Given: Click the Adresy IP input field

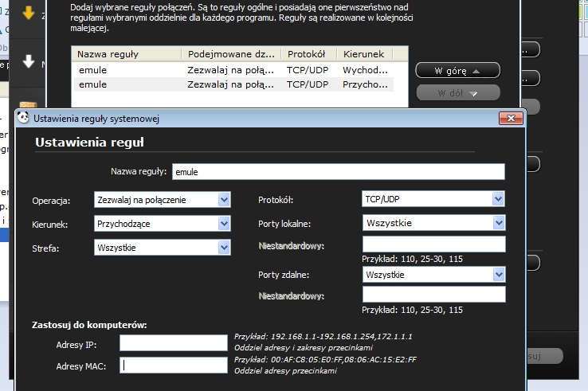Looking at the screenshot, I should [173, 343].
